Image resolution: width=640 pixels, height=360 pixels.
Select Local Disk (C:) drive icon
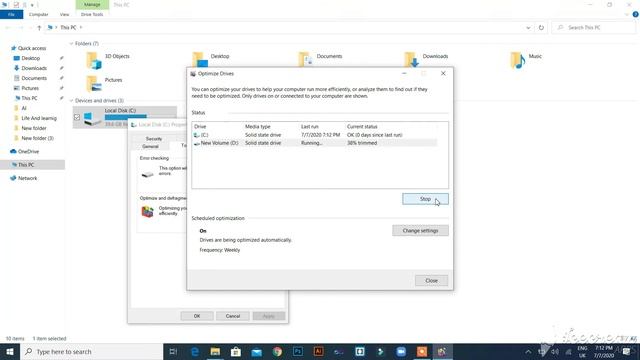click(92, 118)
